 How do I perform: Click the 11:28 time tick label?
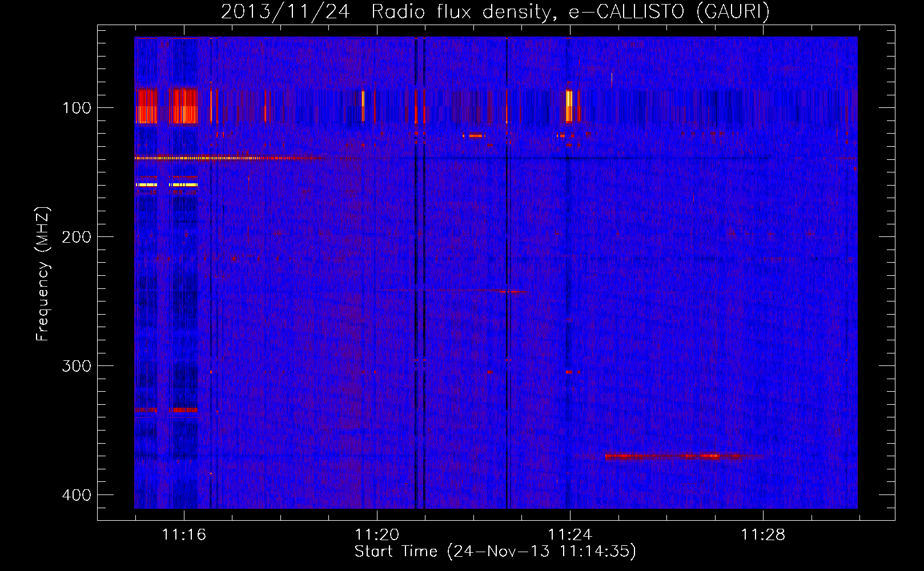763,535
